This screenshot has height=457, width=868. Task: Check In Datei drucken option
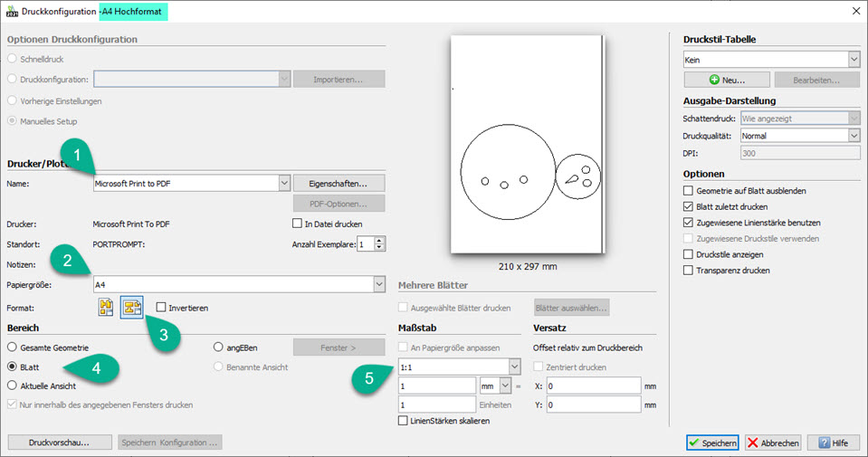point(298,224)
